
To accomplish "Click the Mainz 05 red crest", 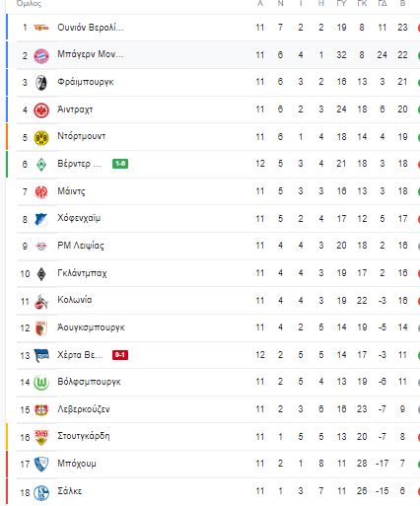I will coord(41,191).
